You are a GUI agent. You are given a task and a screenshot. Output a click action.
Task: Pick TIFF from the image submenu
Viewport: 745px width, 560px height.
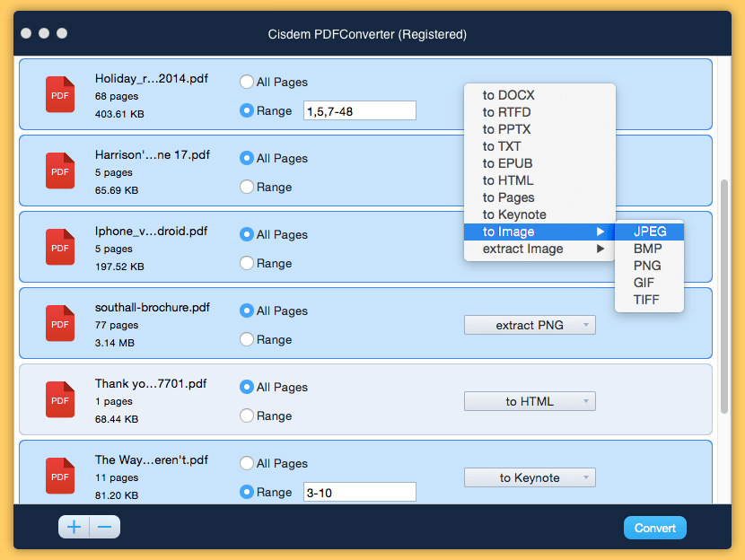(646, 300)
